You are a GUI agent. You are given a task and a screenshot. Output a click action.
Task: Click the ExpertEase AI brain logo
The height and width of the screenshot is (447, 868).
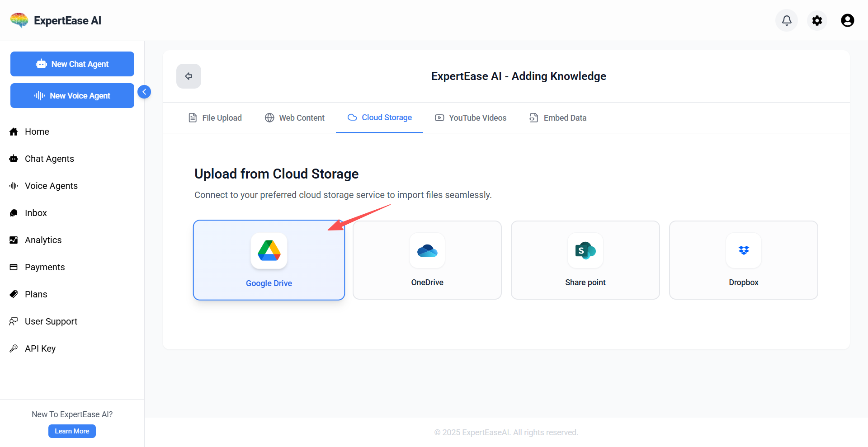coord(19,20)
